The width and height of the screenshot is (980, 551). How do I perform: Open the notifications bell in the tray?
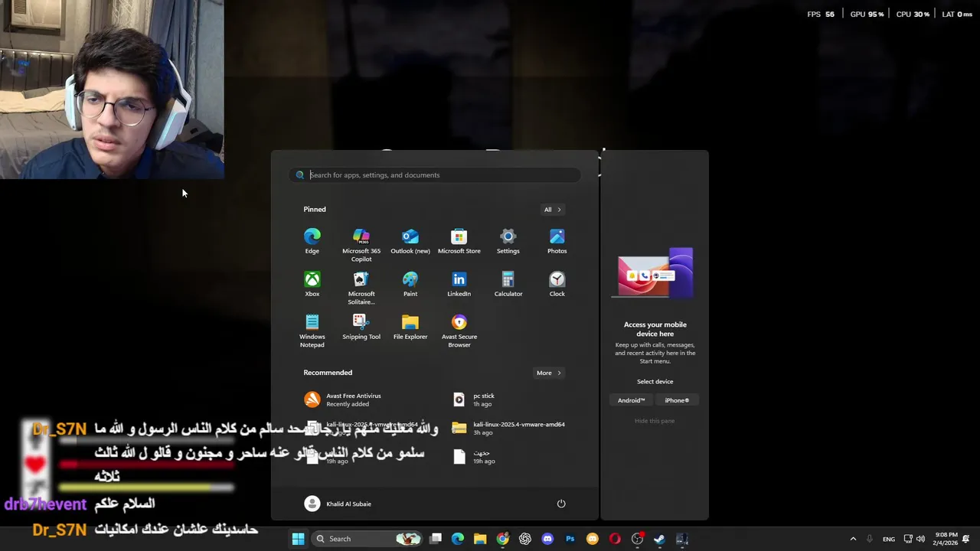pyautogui.click(x=966, y=539)
